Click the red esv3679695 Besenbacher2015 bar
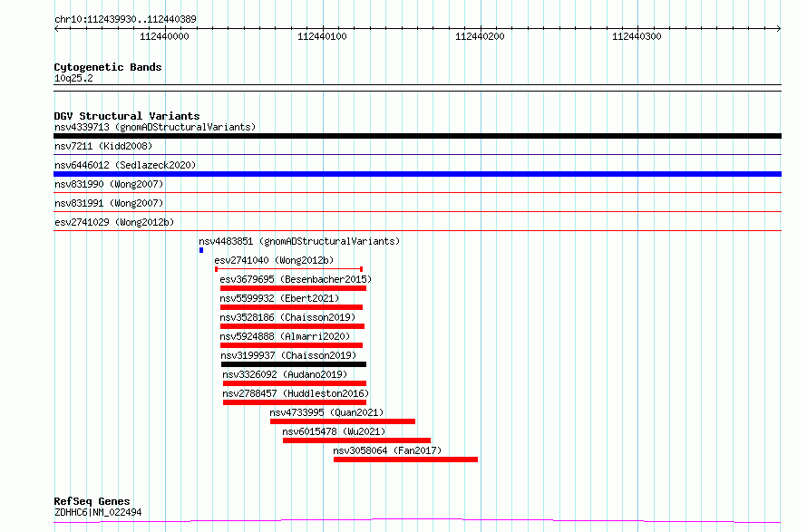Screen dimensions: 807x532 (293, 288)
